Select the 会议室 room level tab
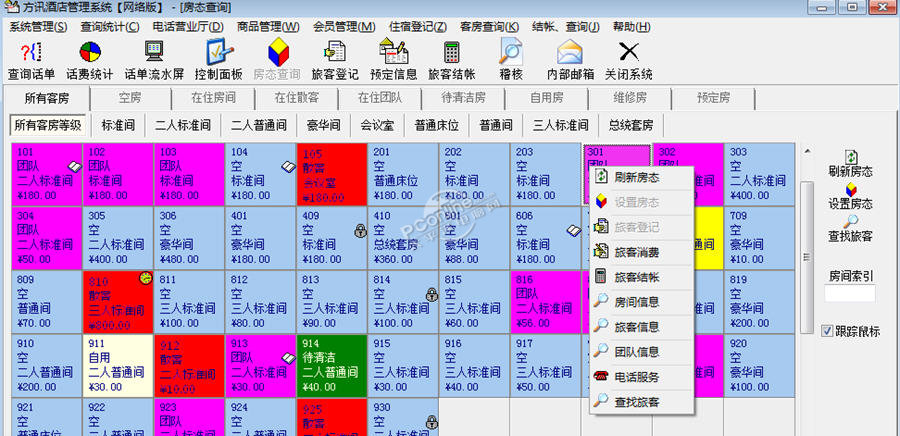900x436 pixels. click(x=377, y=125)
